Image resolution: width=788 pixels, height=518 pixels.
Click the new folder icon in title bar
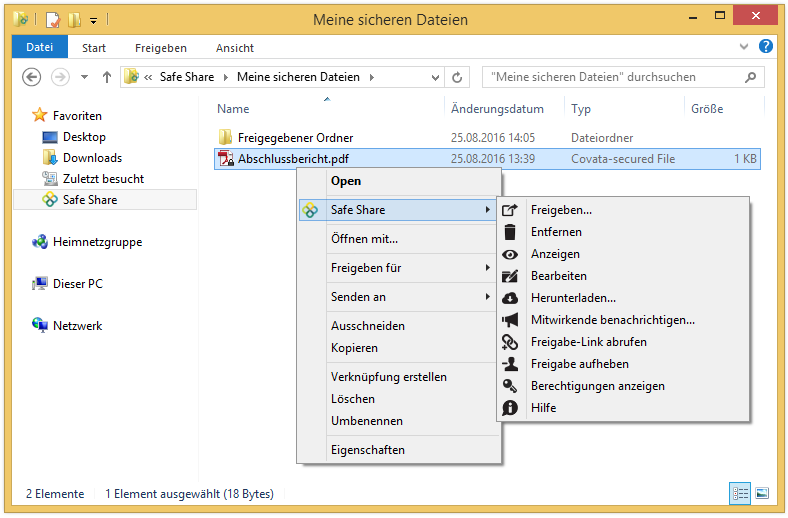tap(74, 20)
